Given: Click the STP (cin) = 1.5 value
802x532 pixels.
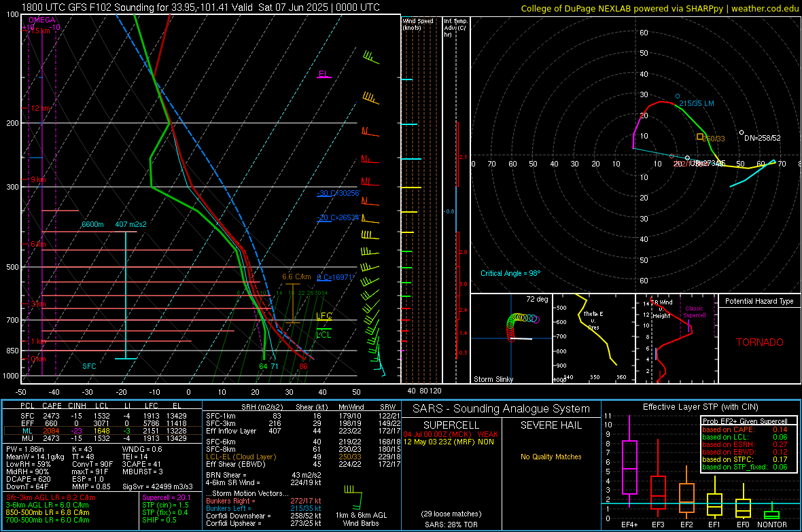Looking at the screenshot, I should 165,505.
